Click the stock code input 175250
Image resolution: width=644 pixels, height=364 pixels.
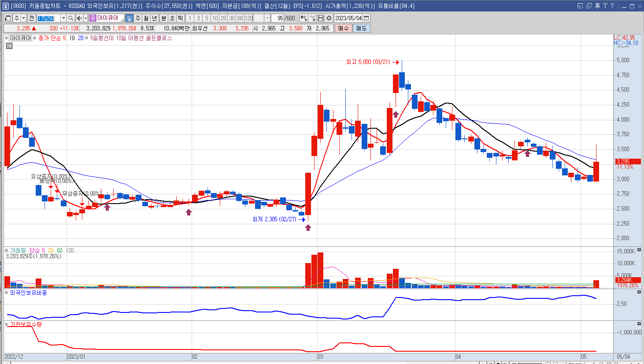(48, 18)
